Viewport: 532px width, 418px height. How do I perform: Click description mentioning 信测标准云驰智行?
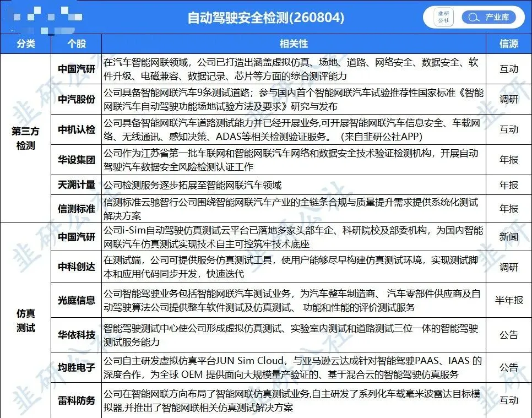pos(291,209)
